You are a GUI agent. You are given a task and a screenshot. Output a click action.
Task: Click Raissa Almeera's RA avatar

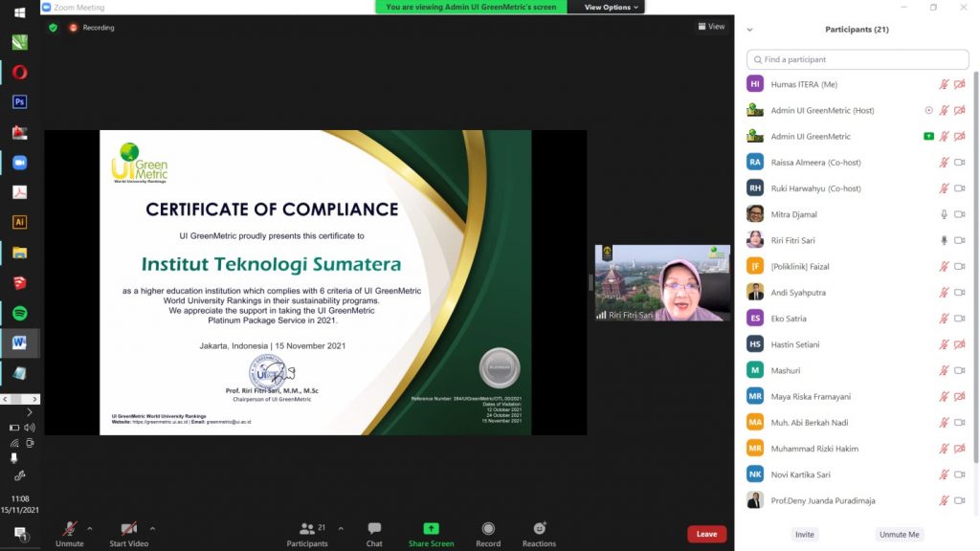pyautogui.click(x=755, y=162)
